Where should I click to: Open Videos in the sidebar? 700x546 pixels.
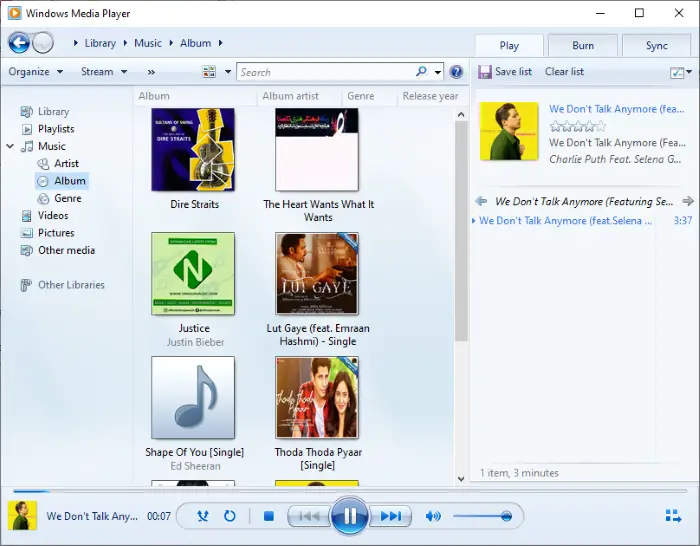point(53,216)
